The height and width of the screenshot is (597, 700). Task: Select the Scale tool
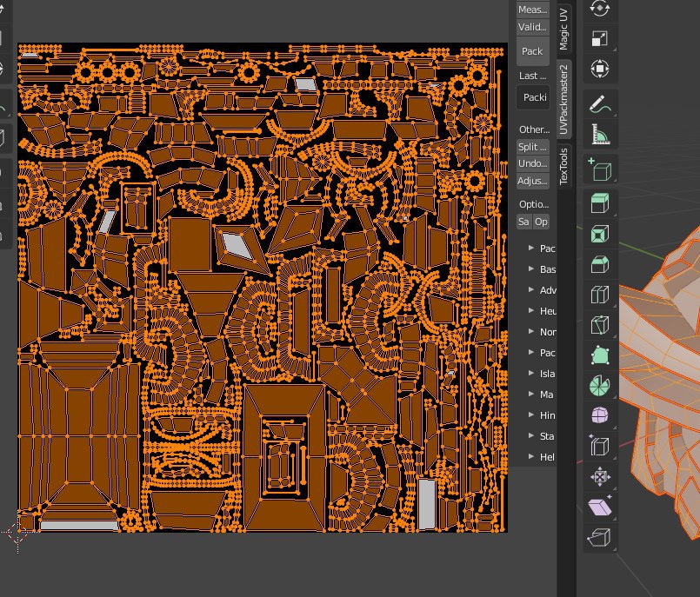point(599,38)
